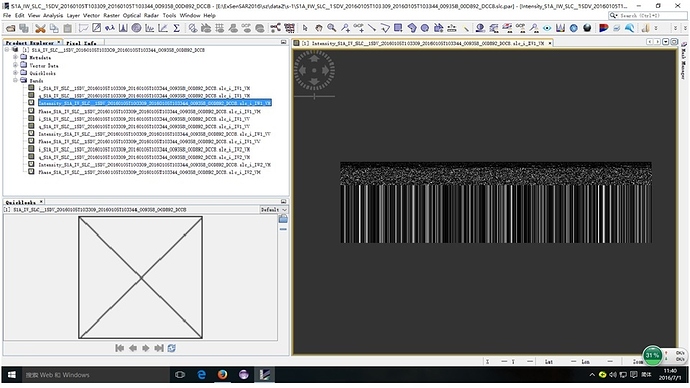Click the Search field at top right

647,15
